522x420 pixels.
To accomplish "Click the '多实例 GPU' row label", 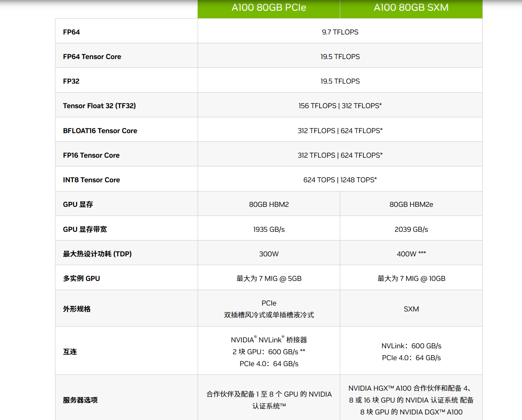I will pos(82,279).
